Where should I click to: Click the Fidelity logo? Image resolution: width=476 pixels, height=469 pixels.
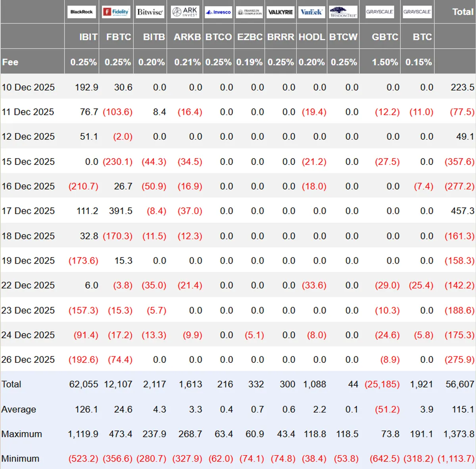pyautogui.click(x=116, y=12)
